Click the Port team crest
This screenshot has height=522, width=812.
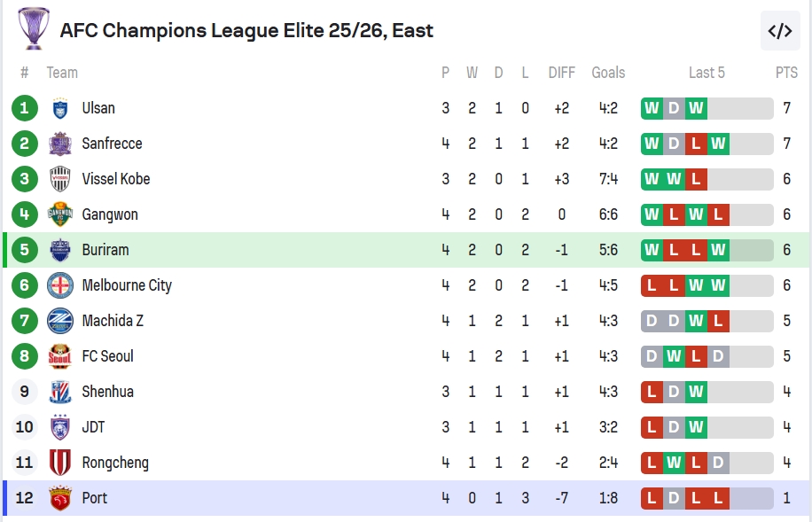click(60, 498)
